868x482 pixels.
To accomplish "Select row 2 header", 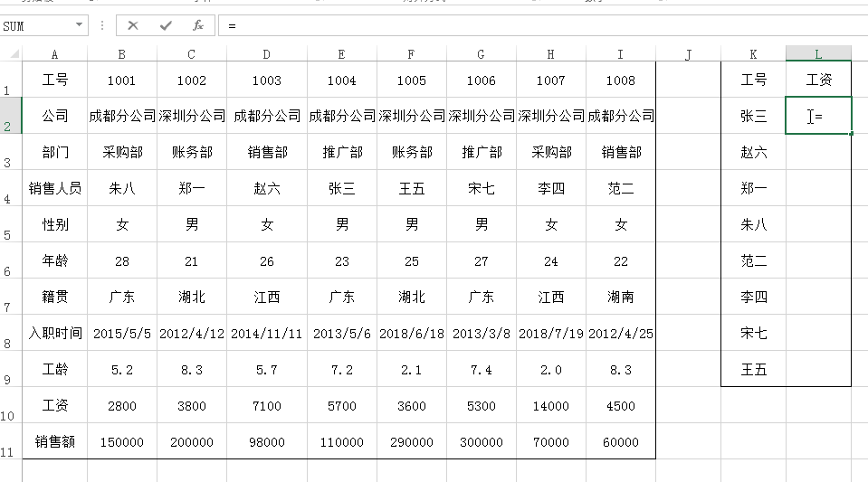I will tap(11, 116).
